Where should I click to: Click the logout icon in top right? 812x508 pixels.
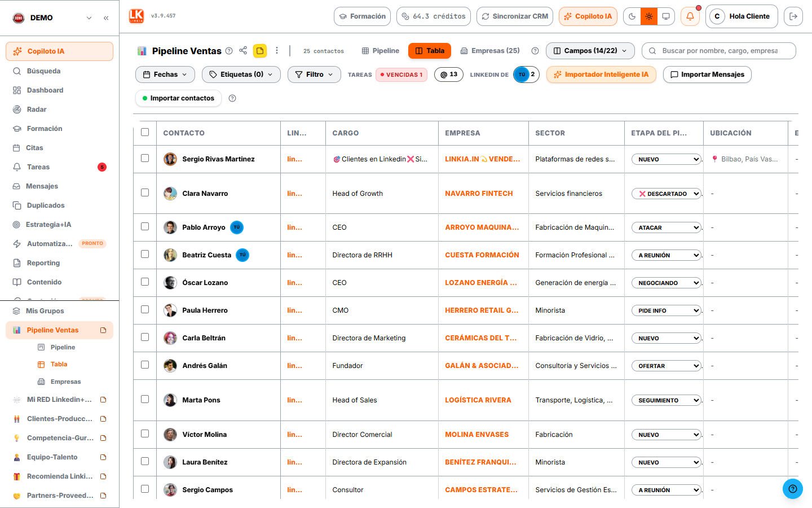click(793, 16)
